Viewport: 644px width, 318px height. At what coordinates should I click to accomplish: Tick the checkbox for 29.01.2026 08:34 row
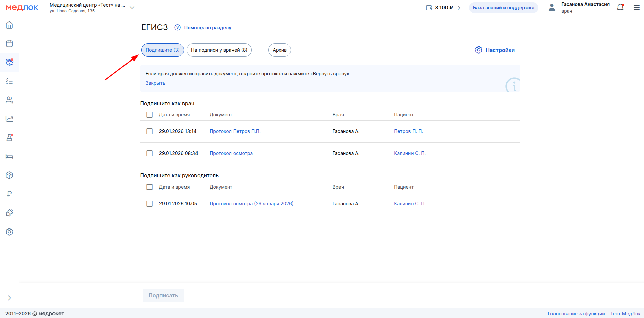pos(150,153)
